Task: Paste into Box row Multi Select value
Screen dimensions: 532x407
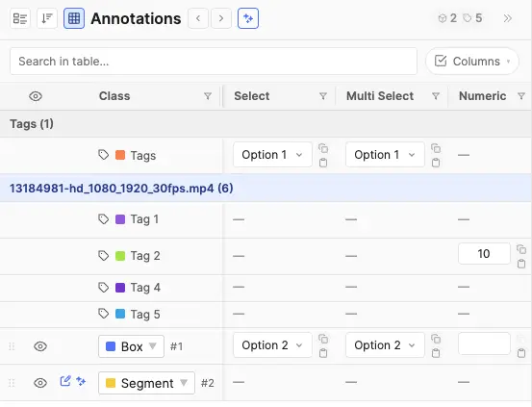Action: point(436,353)
